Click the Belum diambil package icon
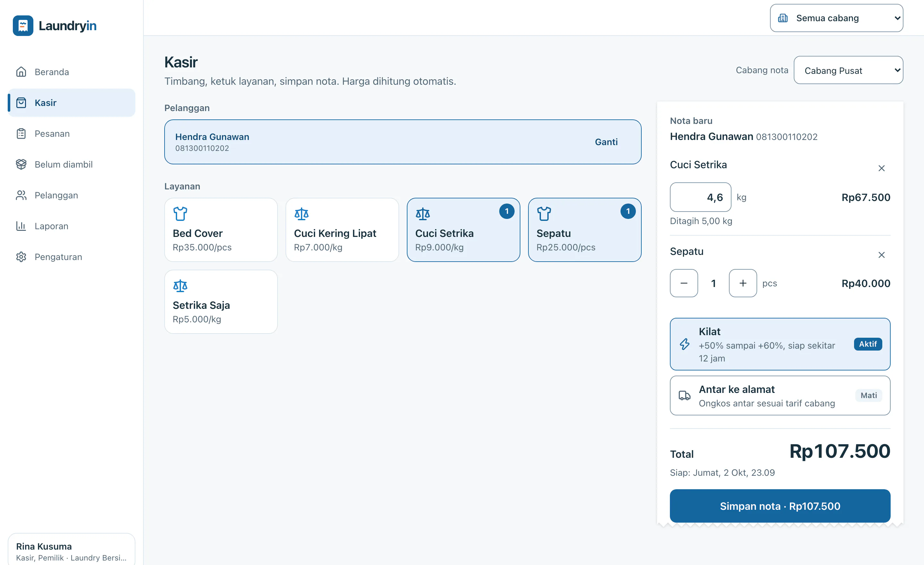The height and width of the screenshot is (565, 924). [x=21, y=164]
